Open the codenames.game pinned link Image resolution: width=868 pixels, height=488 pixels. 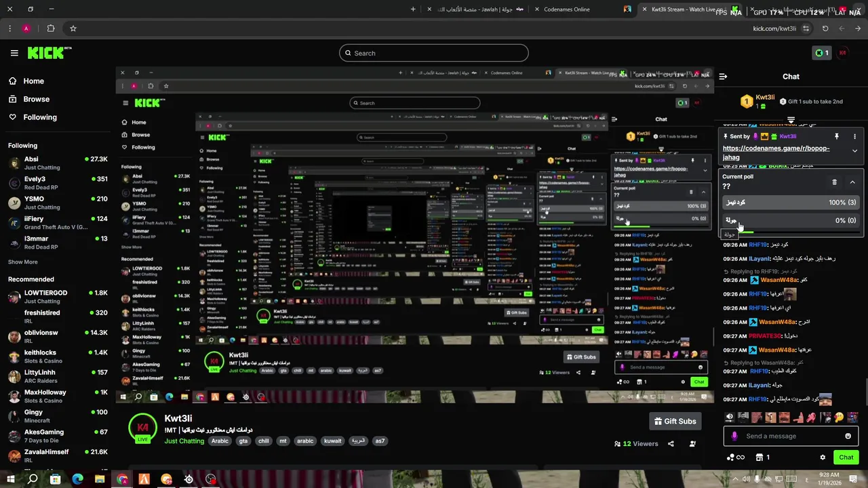click(x=776, y=152)
